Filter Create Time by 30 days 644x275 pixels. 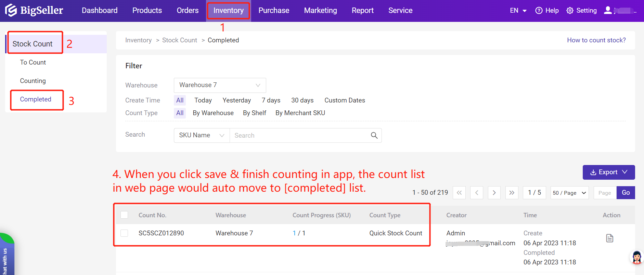tap(302, 100)
